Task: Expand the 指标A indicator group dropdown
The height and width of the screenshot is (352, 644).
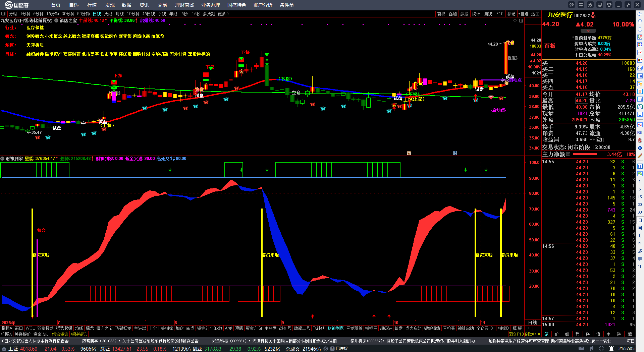Action: [x=7, y=328]
